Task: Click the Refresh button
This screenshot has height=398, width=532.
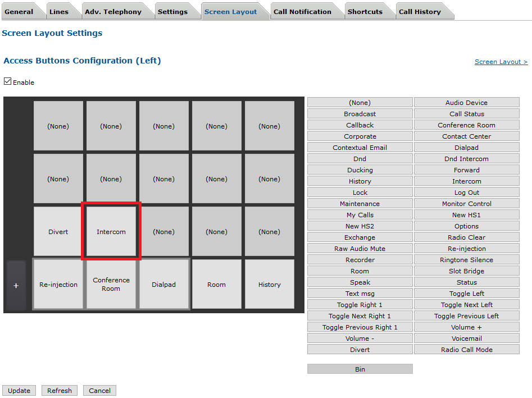Action: (60, 391)
